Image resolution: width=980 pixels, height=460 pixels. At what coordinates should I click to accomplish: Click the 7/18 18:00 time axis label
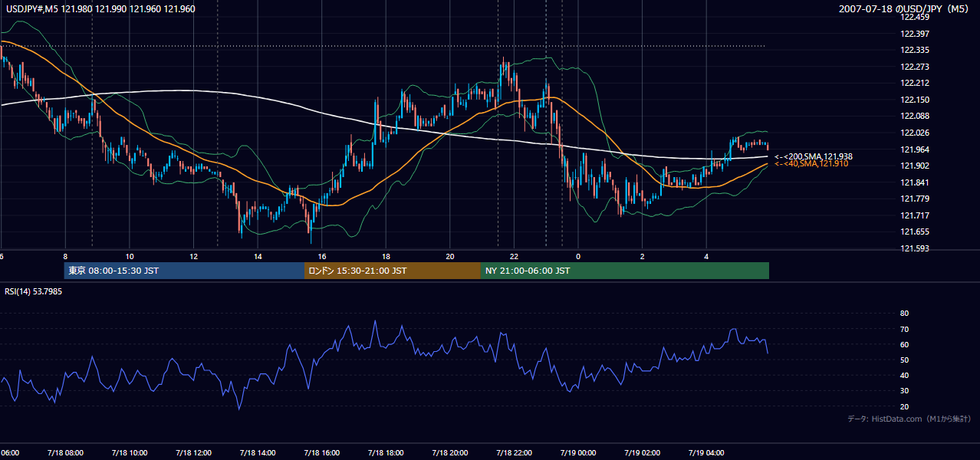(386, 453)
